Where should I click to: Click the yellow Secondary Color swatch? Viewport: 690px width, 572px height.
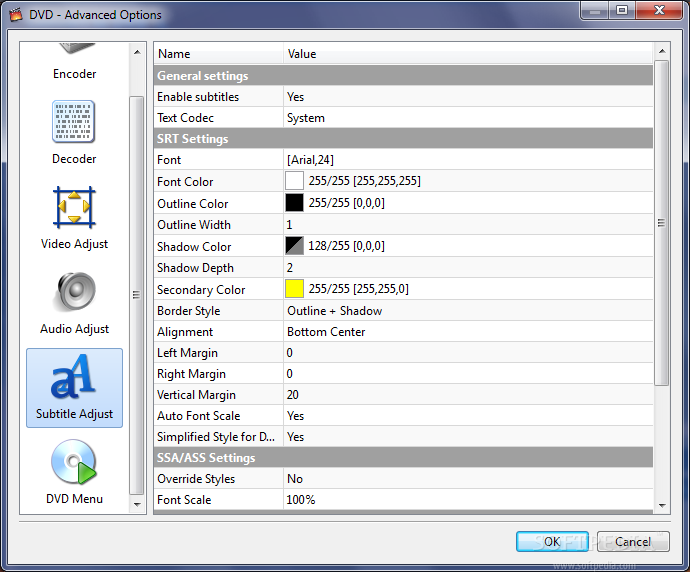(294, 289)
